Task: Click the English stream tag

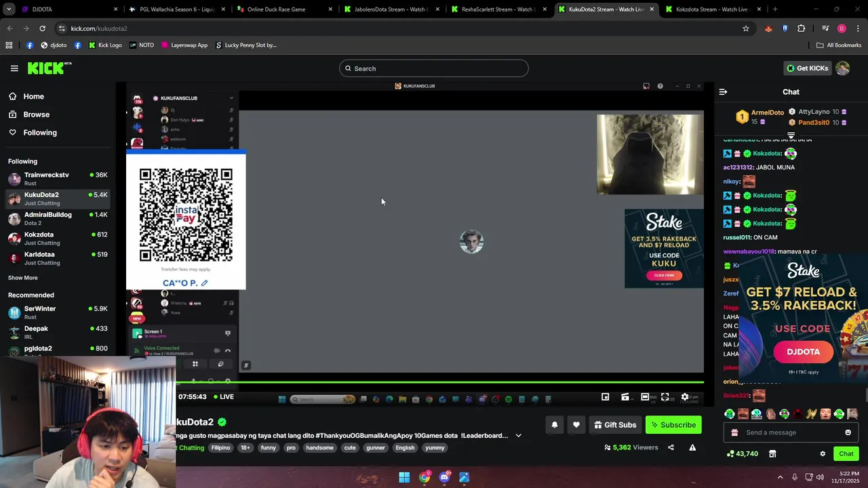Action: click(405, 448)
